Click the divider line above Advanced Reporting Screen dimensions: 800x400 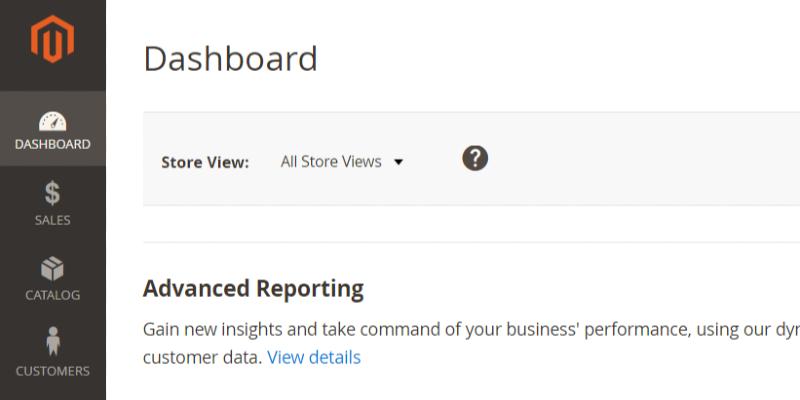470,242
